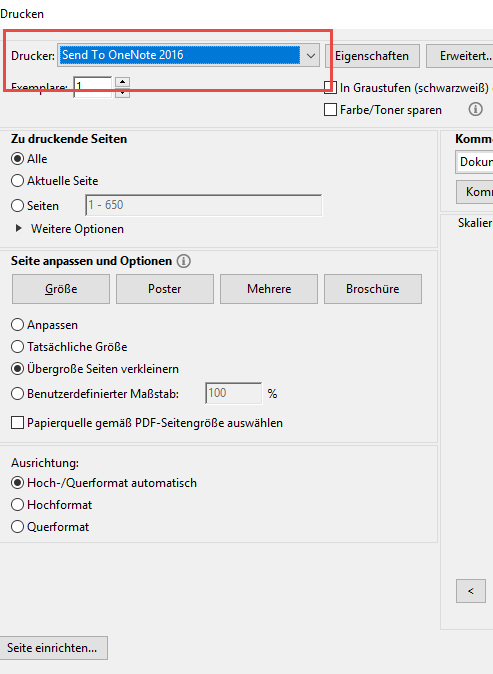Click info icon next to Farbe/Toner sparen
Viewport: 493px width, 674px height.
coord(475,109)
